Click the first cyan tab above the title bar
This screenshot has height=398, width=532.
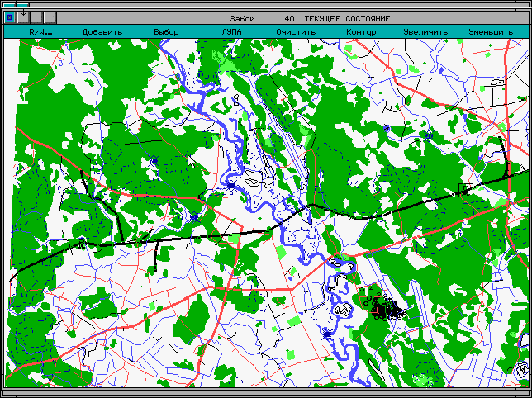[10, 5]
